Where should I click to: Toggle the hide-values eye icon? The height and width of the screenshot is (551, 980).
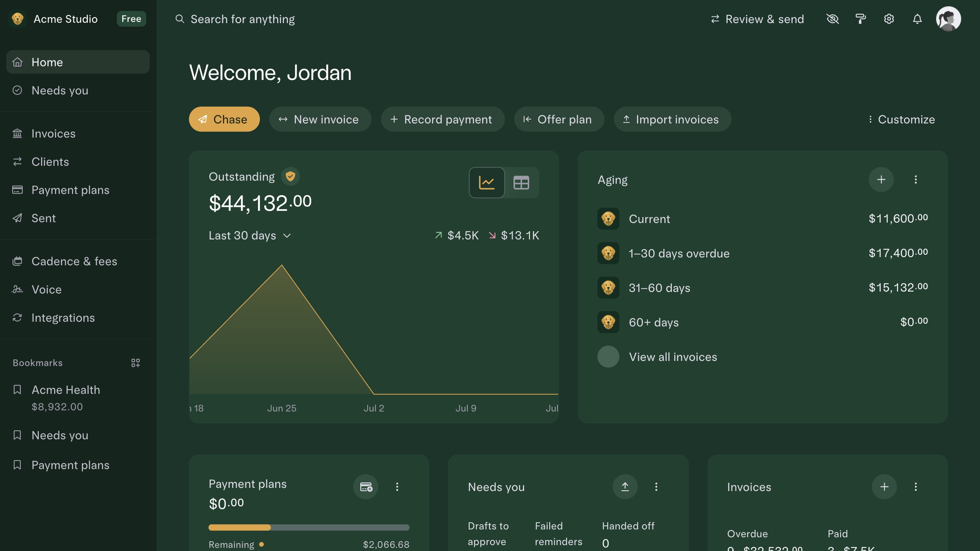coord(832,19)
